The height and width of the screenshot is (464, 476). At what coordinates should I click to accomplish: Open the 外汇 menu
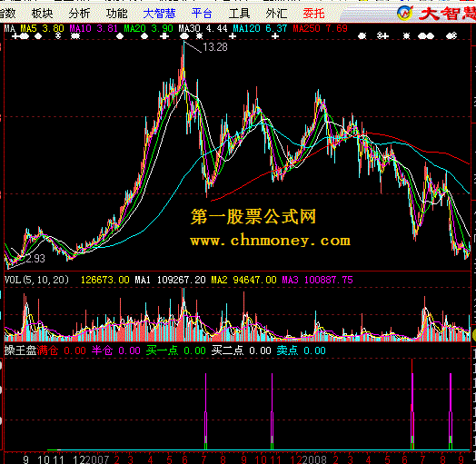tap(276, 14)
